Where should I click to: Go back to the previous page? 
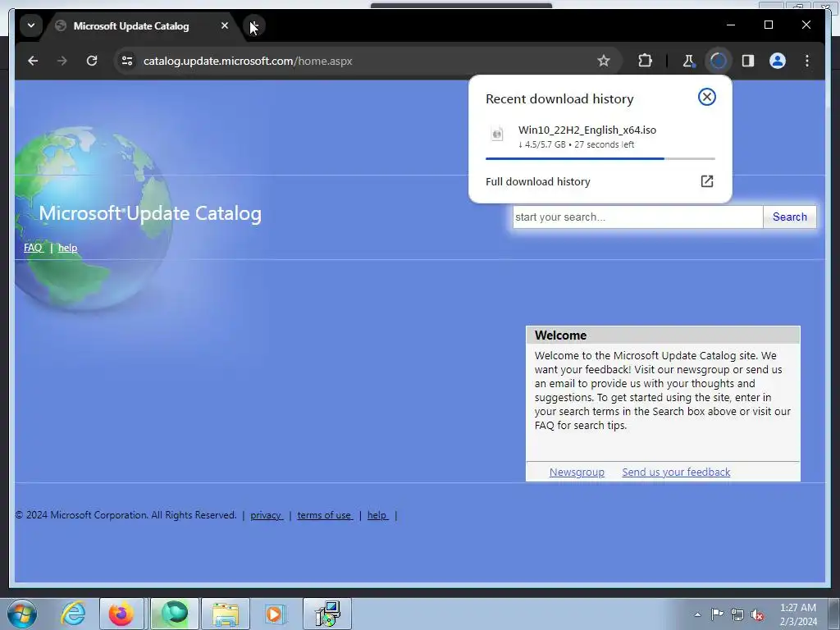pos(33,61)
